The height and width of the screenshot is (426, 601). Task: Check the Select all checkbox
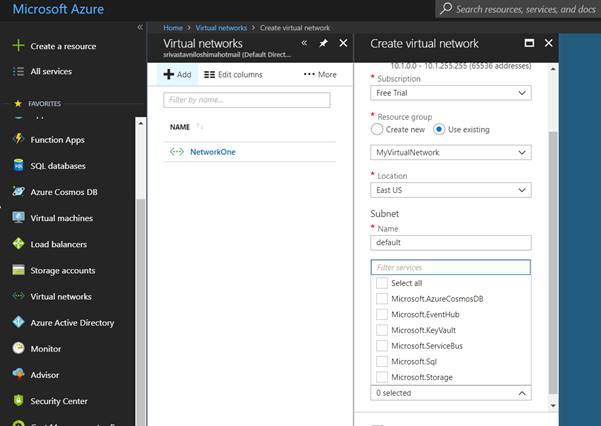(381, 283)
